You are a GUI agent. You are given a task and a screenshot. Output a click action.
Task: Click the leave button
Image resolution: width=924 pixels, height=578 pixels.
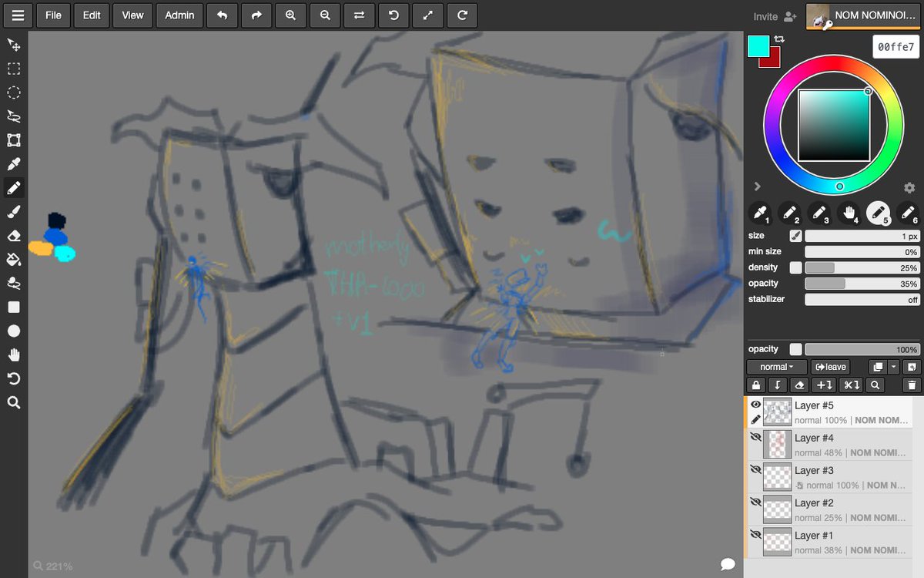[831, 367]
